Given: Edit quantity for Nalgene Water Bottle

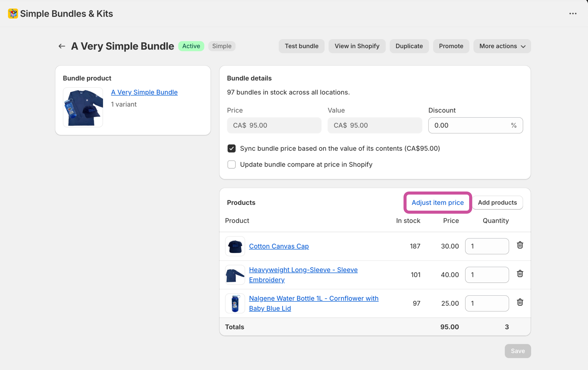Looking at the screenshot, I should 487,303.
